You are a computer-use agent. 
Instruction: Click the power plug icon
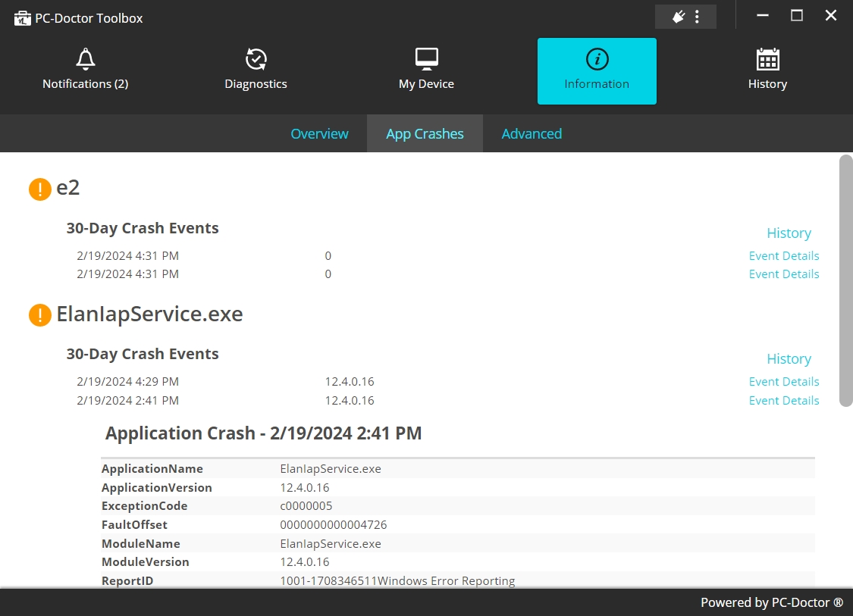click(679, 17)
